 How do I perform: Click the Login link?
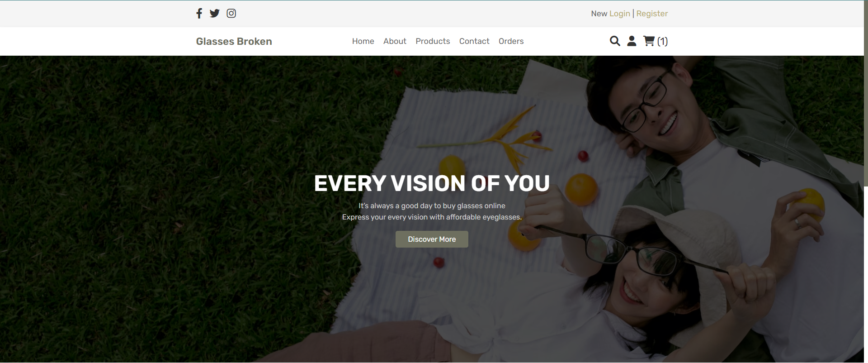[619, 14]
